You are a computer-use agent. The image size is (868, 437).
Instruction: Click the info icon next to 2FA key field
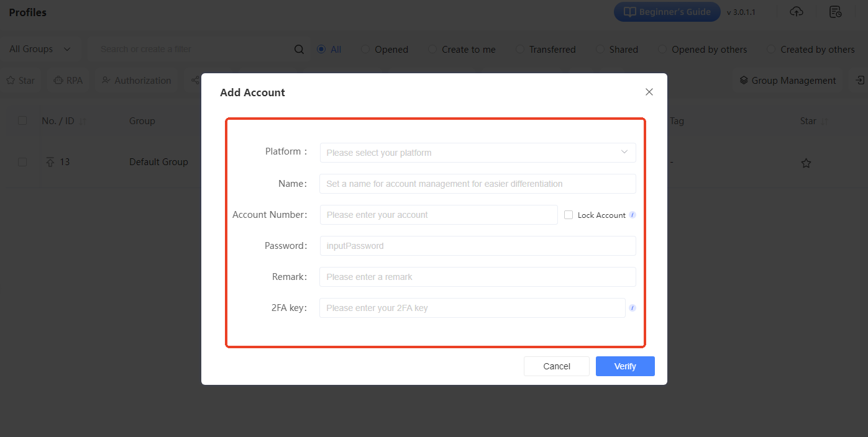pyautogui.click(x=633, y=308)
